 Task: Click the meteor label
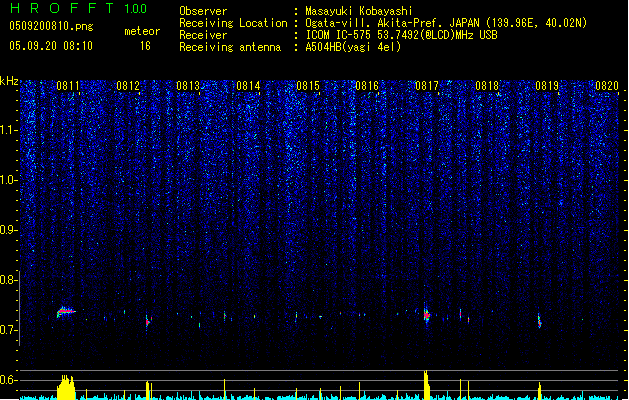[x=142, y=31]
